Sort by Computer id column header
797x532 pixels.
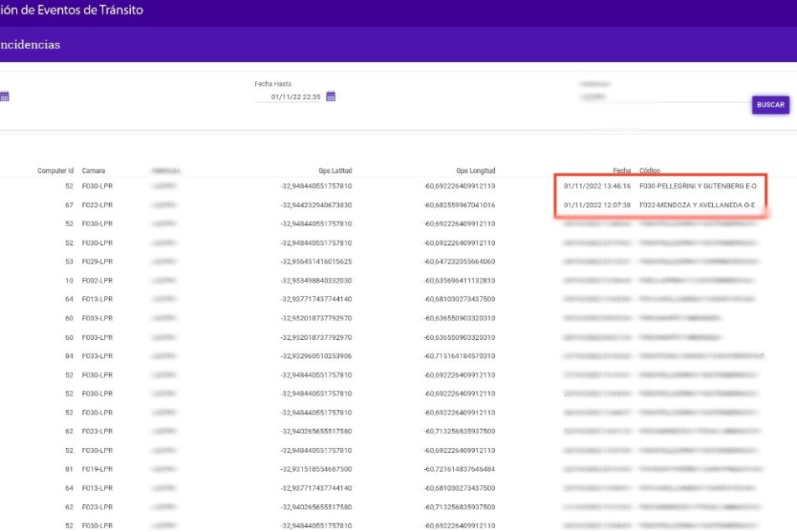(x=55, y=170)
